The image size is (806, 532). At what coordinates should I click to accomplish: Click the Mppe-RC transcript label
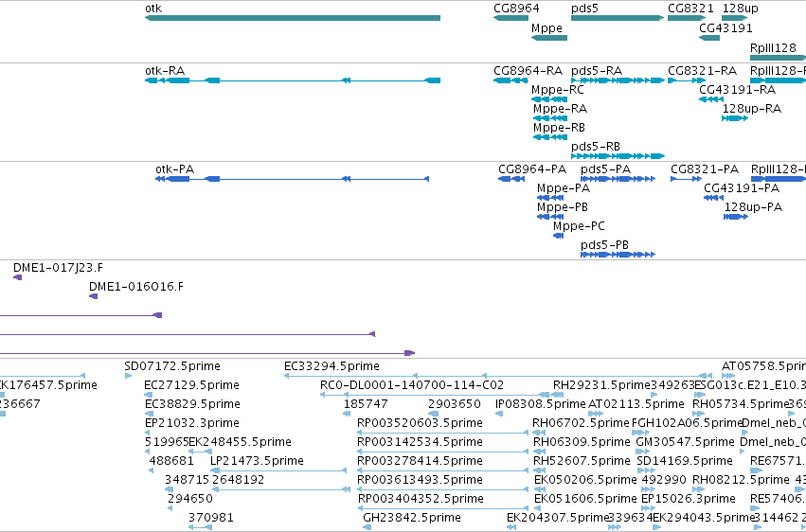pyautogui.click(x=558, y=90)
